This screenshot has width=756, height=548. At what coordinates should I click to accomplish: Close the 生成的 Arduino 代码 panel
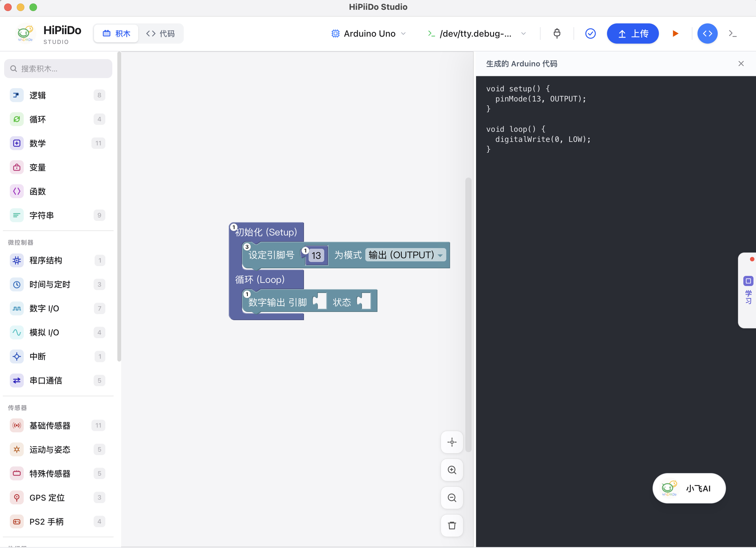741,64
